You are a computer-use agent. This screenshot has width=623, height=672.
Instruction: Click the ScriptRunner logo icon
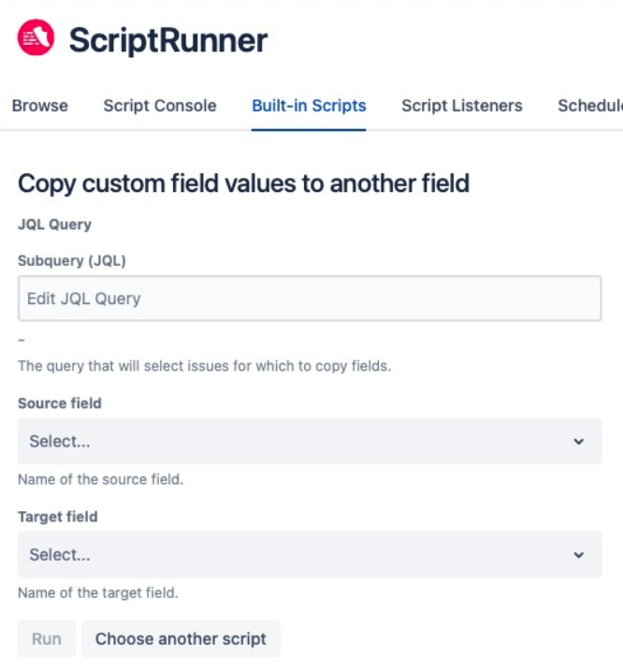36,37
